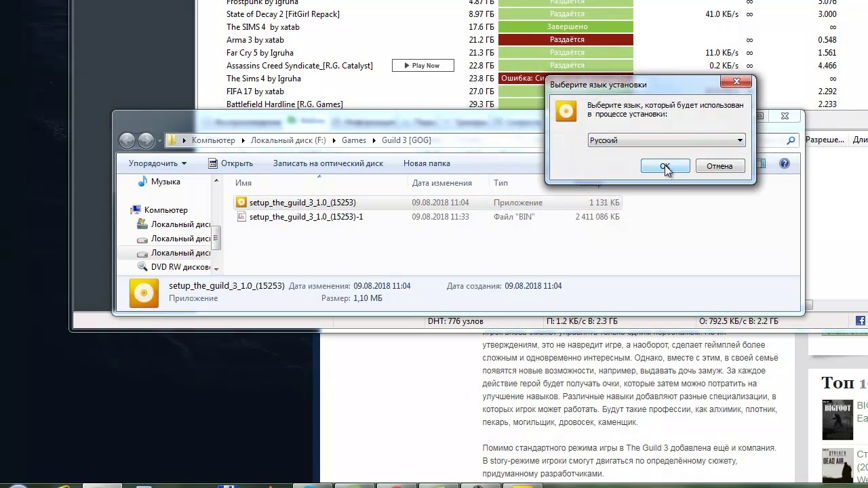Viewport: 868px width, 488px height.
Task: Go back in the Explorer window
Action: click(x=127, y=140)
